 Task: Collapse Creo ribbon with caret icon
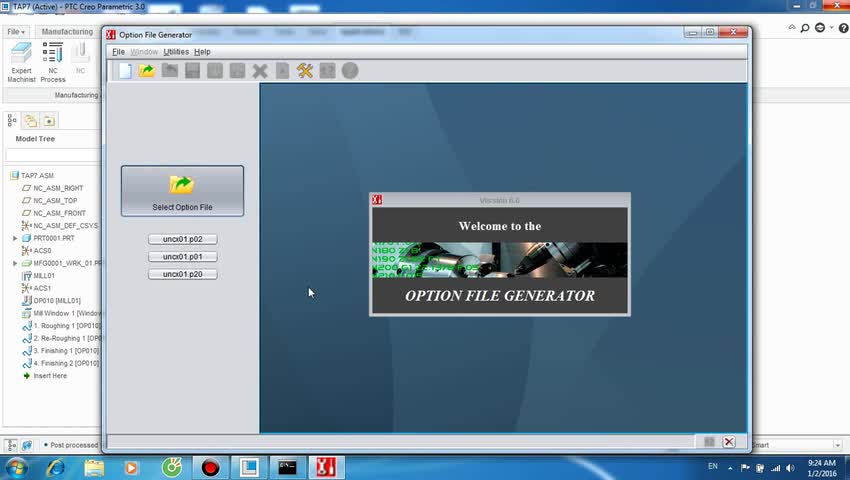792,27
